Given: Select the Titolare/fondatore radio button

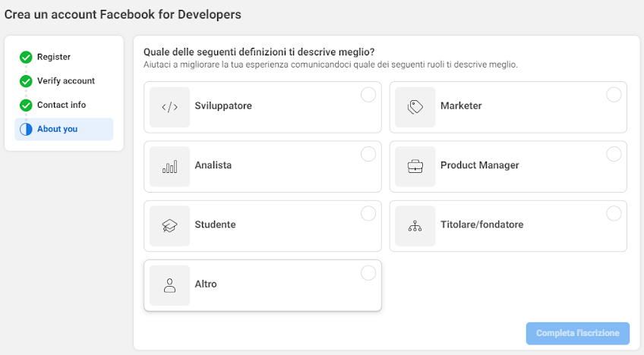Looking at the screenshot, I should pyautogui.click(x=614, y=213).
